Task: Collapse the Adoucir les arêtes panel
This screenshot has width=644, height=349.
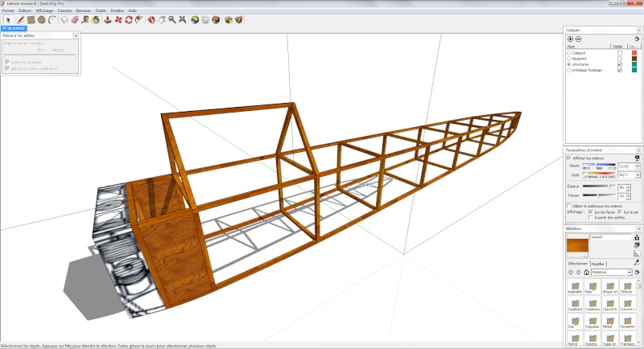Action: point(76,35)
